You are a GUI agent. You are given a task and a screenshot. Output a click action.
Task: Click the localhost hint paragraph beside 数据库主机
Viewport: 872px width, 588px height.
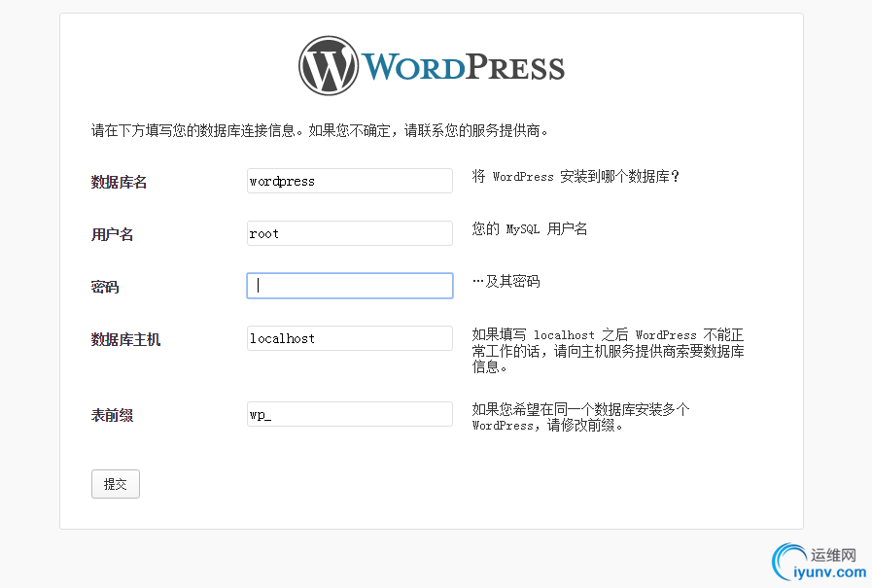click(x=608, y=351)
